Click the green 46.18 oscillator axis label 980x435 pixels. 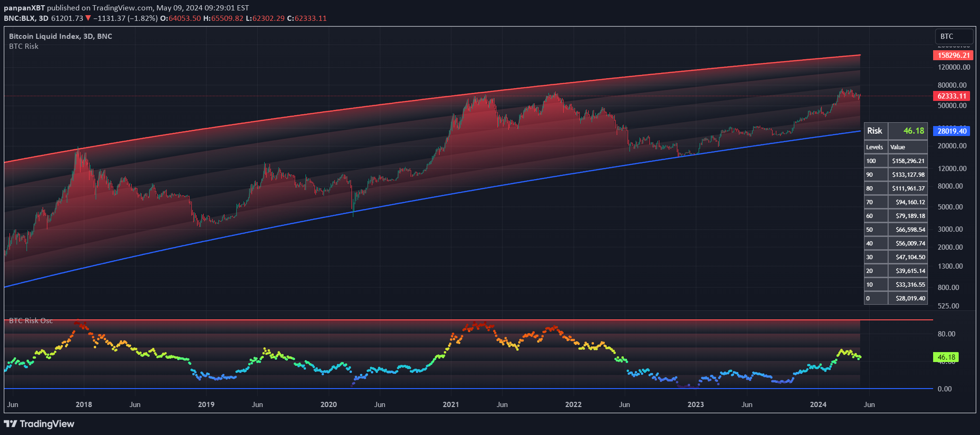click(946, 357)
